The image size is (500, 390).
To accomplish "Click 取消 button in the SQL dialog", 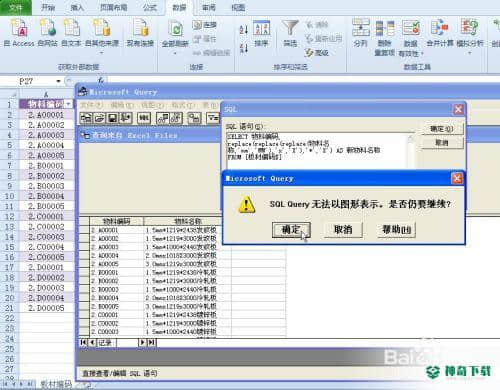I will [x=442, y=143].
